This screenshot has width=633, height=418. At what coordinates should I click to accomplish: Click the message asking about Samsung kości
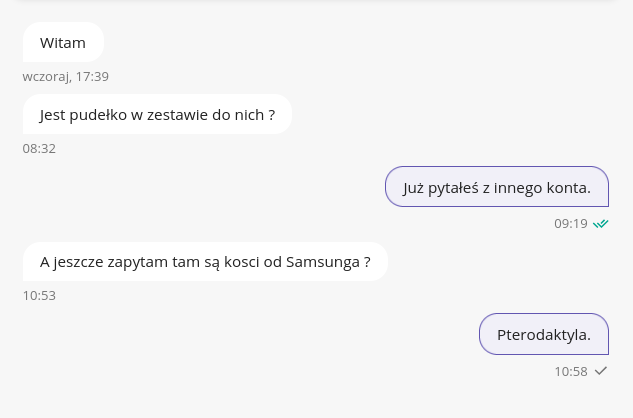pyautogui.click(x=205, y=262)
